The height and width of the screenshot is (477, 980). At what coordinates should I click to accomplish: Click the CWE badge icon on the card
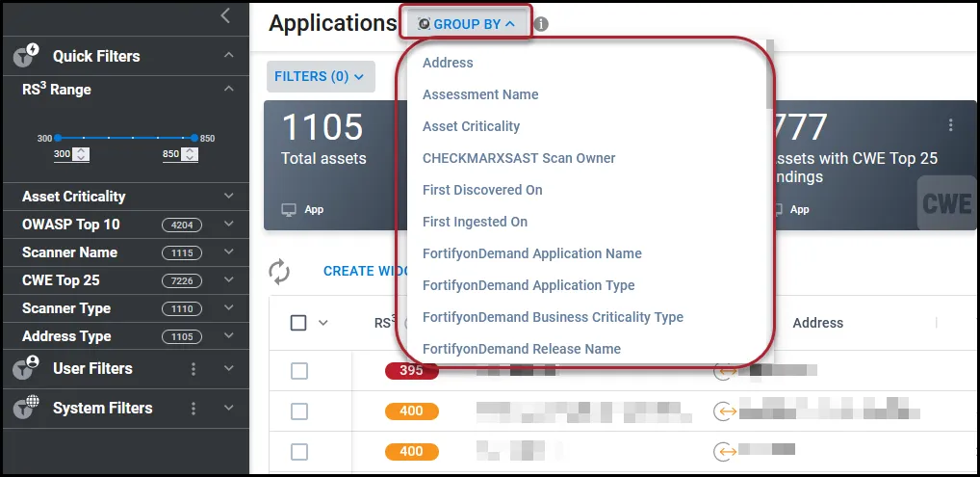[x=947, y=203]
